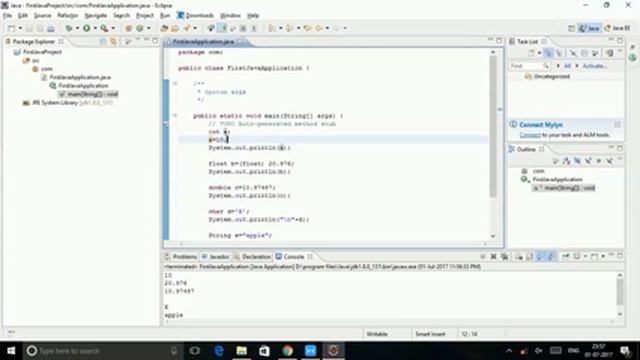Open Package Explorer view menu triangle
640x360 pixels.
point(138,40)
